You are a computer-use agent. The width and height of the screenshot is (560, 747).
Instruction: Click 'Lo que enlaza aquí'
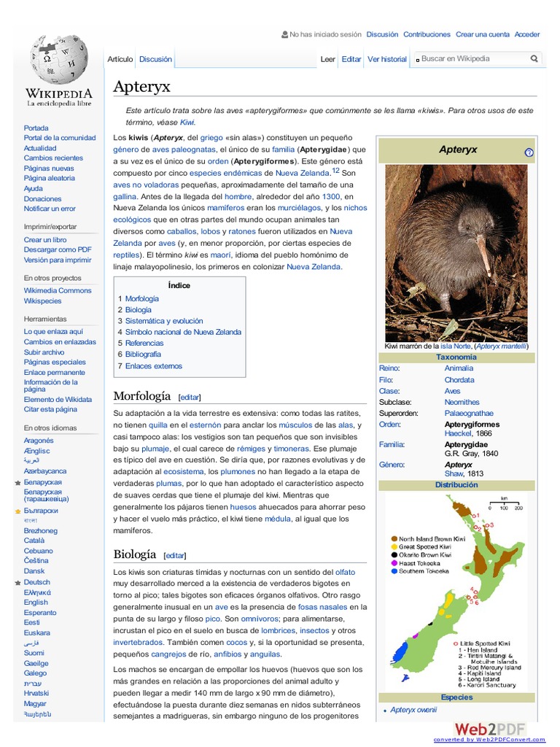pos(53,332)
